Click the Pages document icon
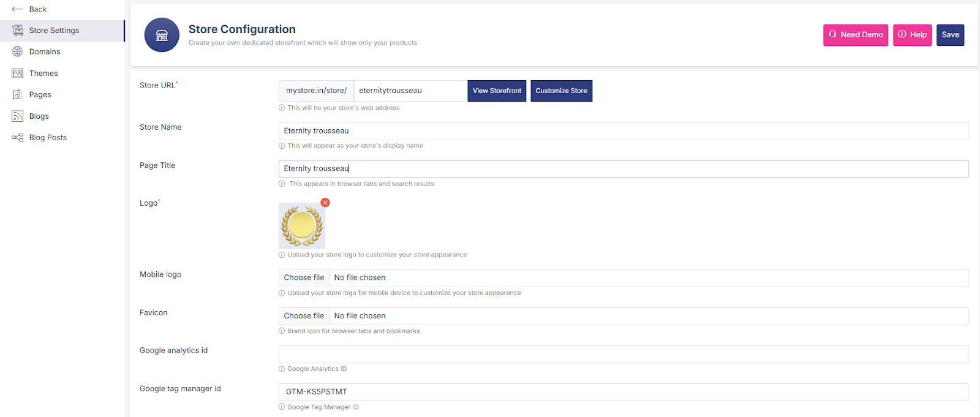This screenshot has height=417, width=980. pyautogui.click(x=18, y=95)
